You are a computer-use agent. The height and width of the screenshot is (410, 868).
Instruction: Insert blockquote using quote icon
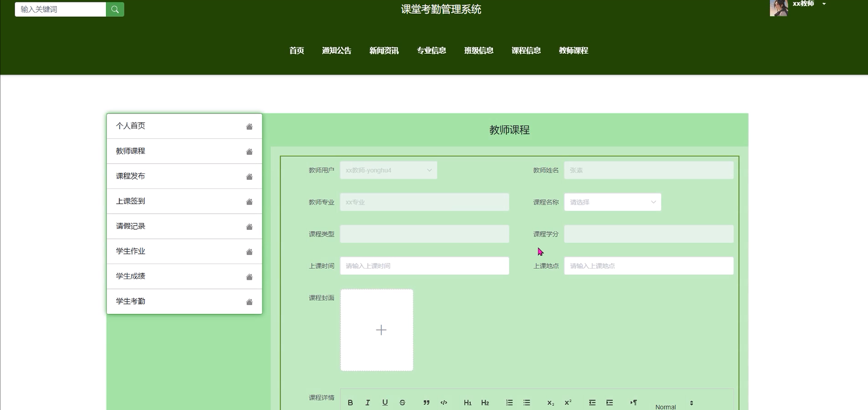426,402
